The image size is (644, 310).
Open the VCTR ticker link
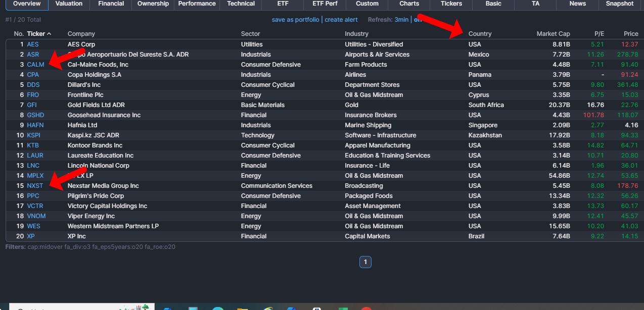point(35,206)
